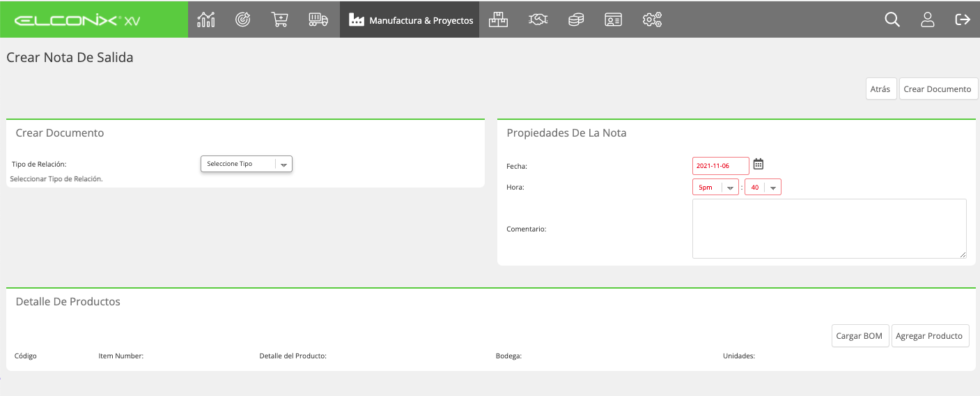Open the user profile icon
The width and height of the screenshot is (980, 396).
[x=927, y=20]
